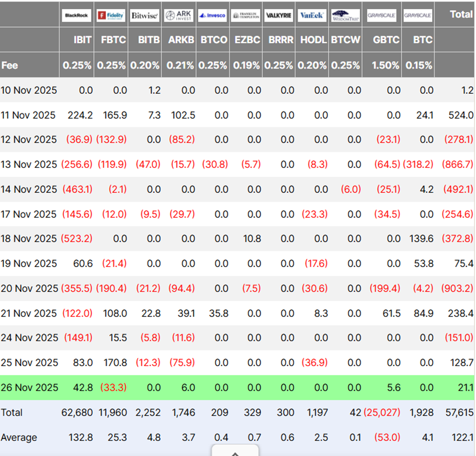Click the Average row label

[19, 437]
